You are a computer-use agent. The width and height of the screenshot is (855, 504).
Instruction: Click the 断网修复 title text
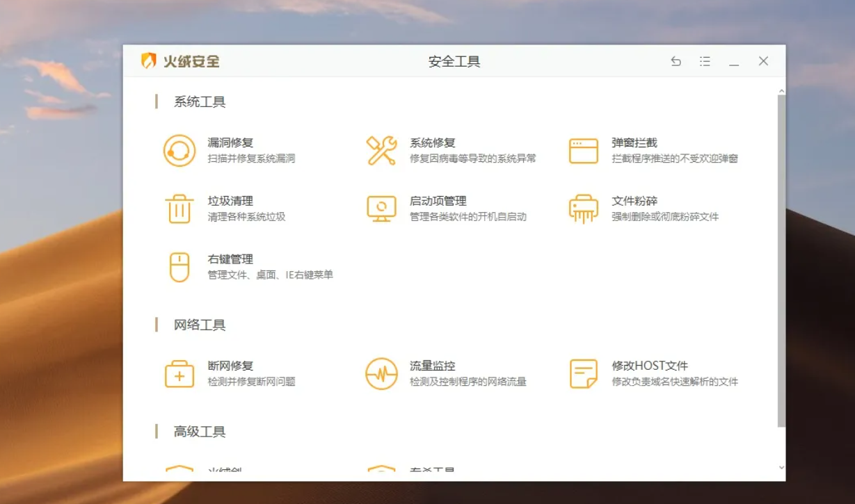pos(230,366)
